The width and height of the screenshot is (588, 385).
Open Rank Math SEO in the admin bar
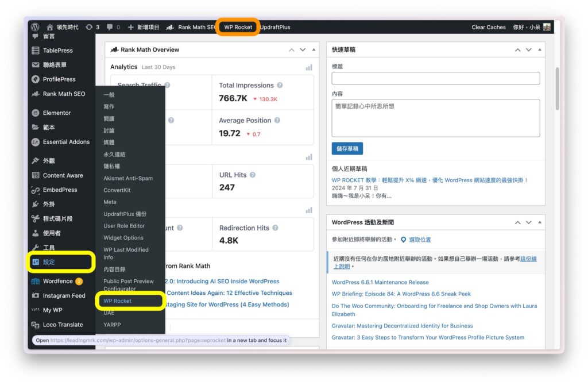click(191, 27)
